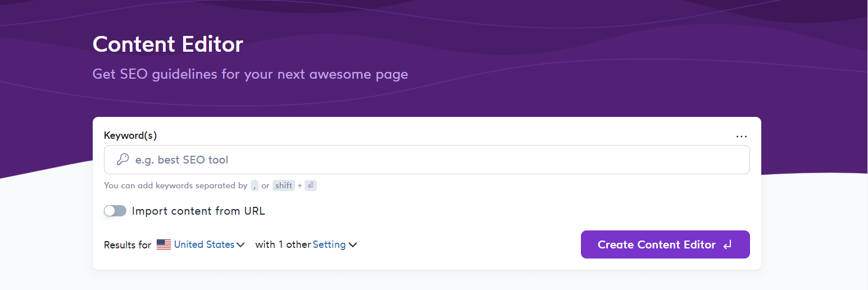Click the United States flag icon
Image resolution: width=868 pixels, height=290 pixels.
pos(164,244)
